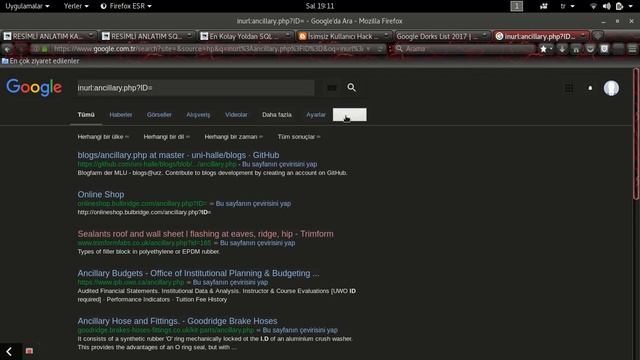Click the Firefox 'Arama' search field

[x=464, y=49]
